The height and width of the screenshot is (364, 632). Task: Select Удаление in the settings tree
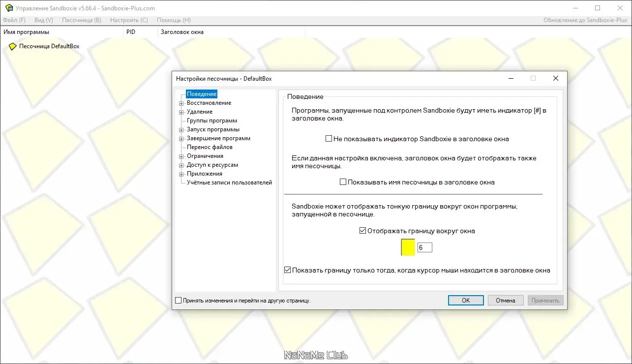point(200,112)
